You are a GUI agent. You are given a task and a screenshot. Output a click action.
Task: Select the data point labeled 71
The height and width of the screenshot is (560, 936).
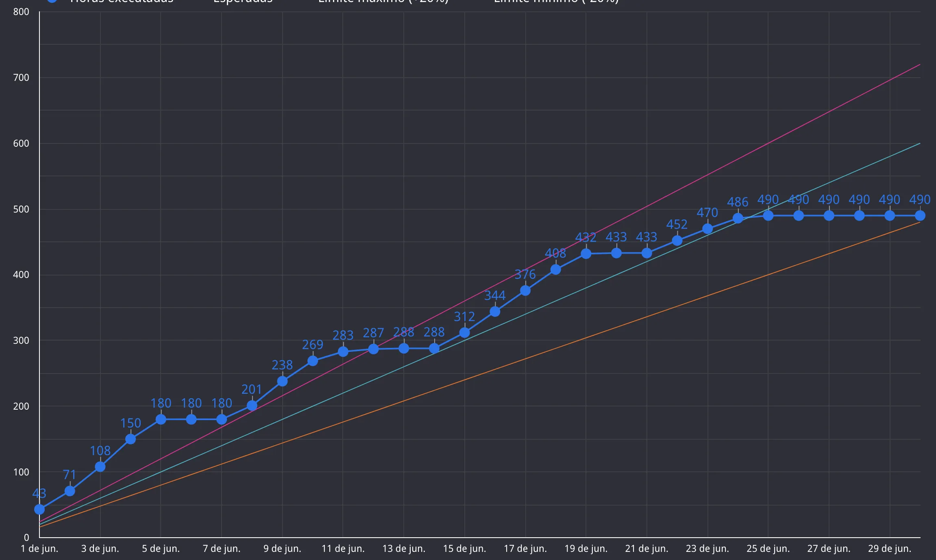[70, 491]
